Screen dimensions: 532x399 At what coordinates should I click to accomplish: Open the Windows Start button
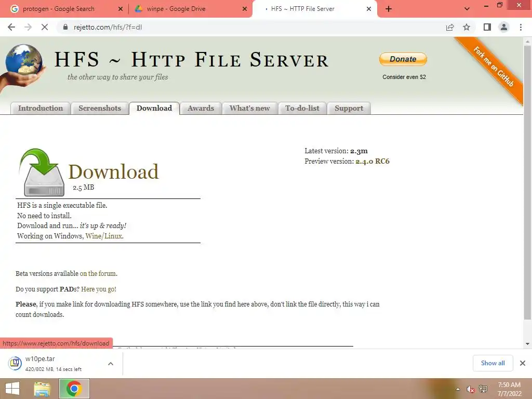(12, 389)
